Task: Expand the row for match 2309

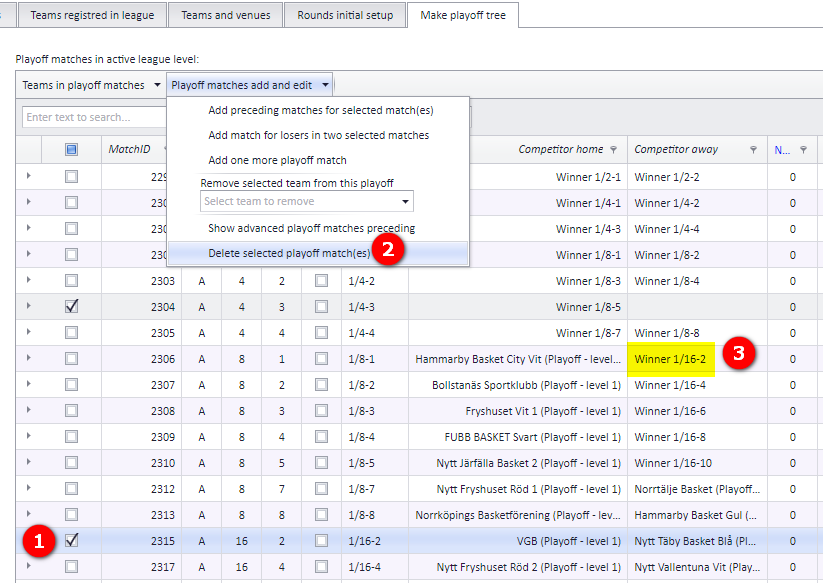Action: click(29, 436)
